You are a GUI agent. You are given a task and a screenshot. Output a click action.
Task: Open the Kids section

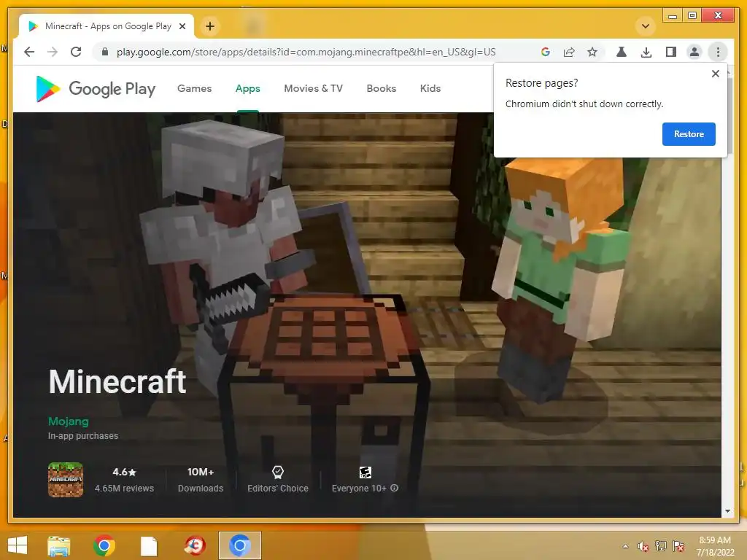coord(430,88)
